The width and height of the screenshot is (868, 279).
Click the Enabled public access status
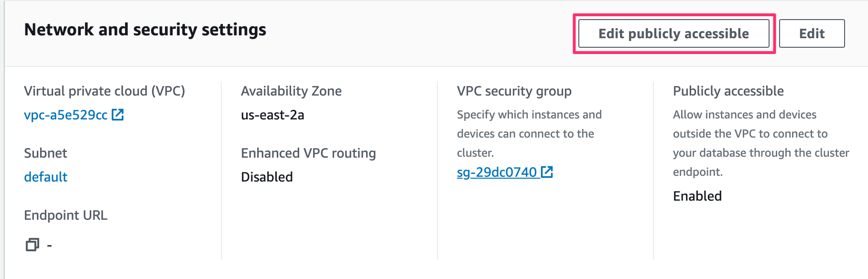(697, 196)
